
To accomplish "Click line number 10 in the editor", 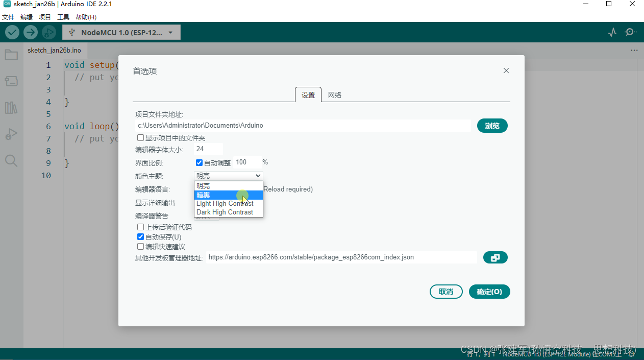I will [x=46, y=175].
